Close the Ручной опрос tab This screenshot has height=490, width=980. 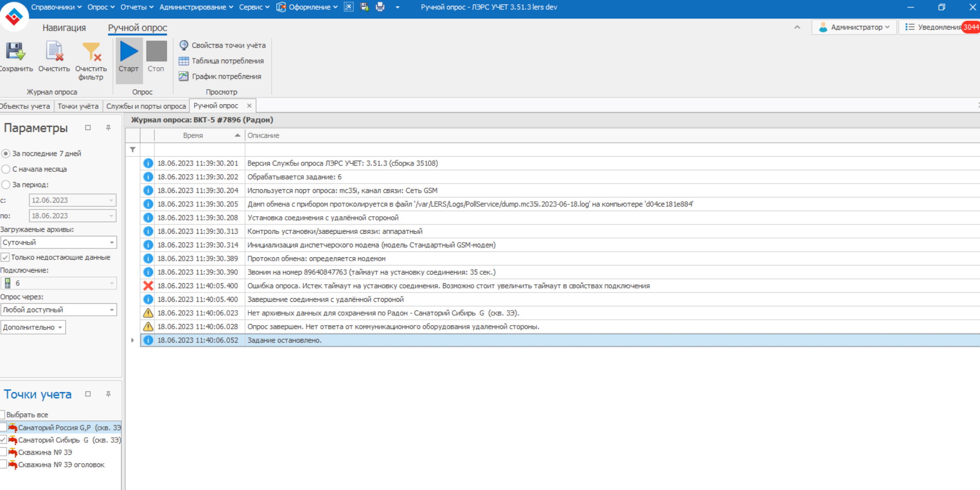click(249, 106)
